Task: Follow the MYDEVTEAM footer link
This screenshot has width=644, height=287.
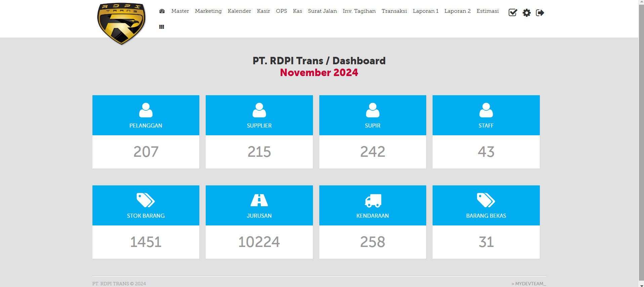Action: (x=529, y=284)
